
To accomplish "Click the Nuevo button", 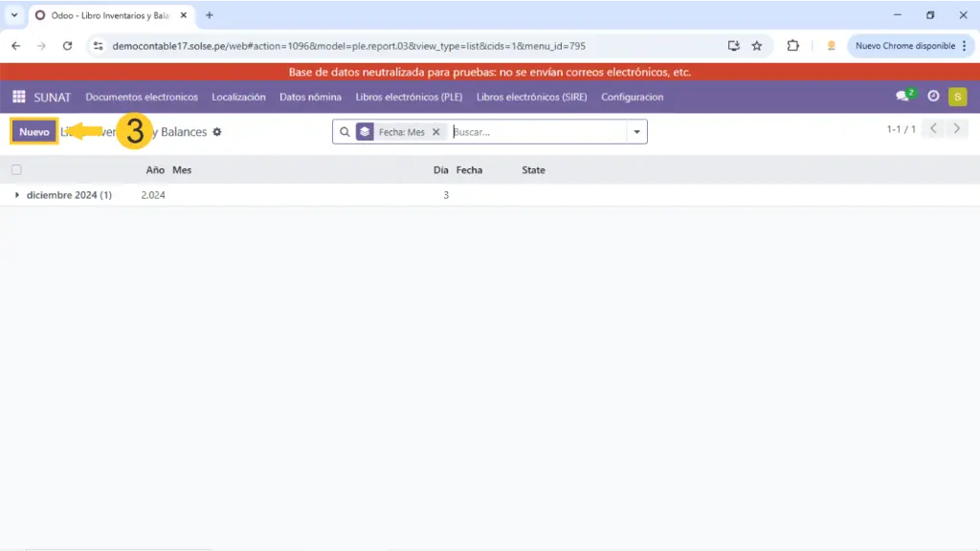I will tap(34, 132).
